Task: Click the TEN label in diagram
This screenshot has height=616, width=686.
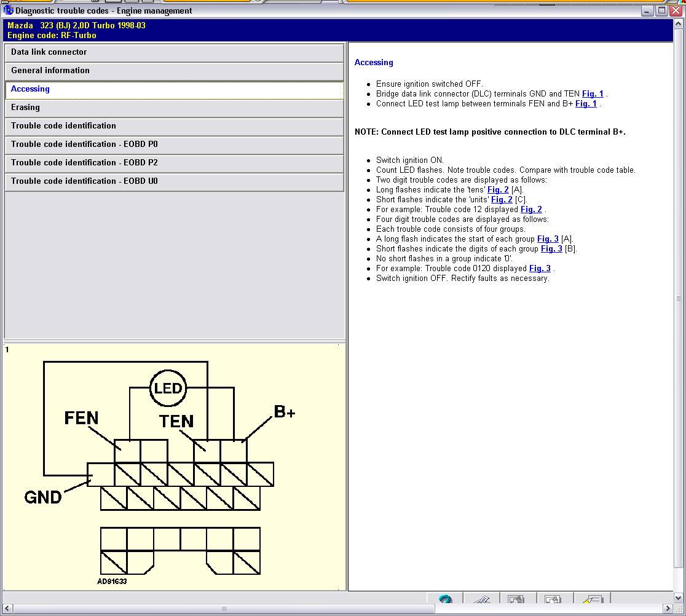Action: 176,421
